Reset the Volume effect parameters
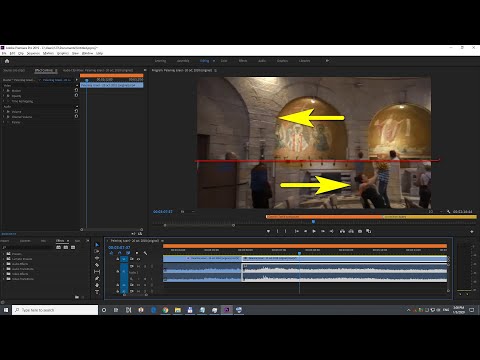Image resolution: width=480 pixels, height=360 pixels. click(76, 111)
